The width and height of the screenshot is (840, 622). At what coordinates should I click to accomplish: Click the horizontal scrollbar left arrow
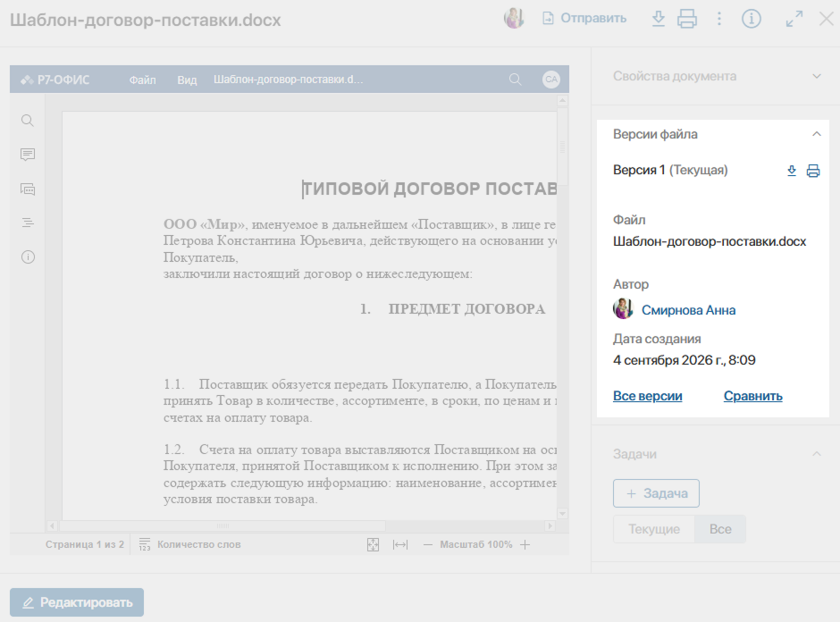pos(52,526)
